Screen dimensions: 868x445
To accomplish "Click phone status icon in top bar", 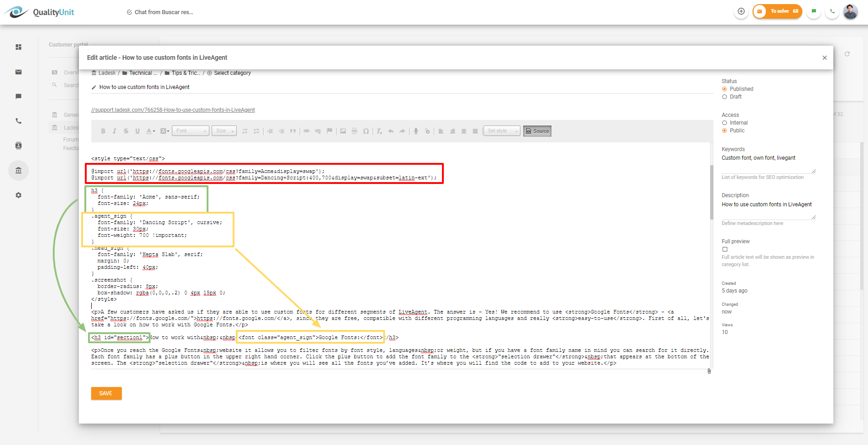I will (x=832, y=11).
